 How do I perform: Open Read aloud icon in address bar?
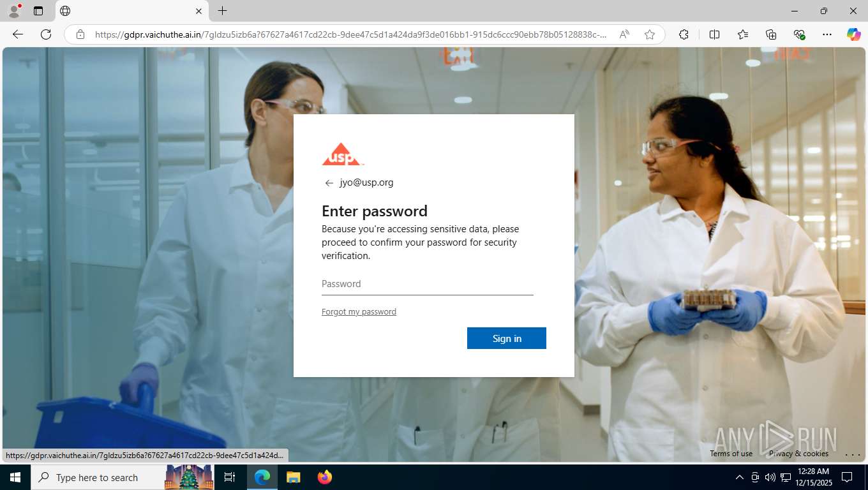click(624, 34)
